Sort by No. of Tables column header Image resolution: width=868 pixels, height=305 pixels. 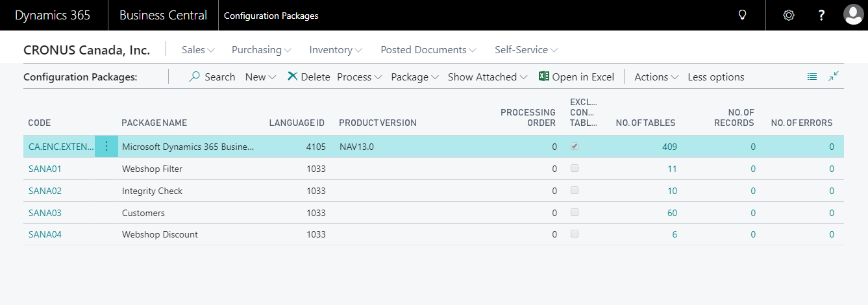pyautogui.click(x=646, y=123)
